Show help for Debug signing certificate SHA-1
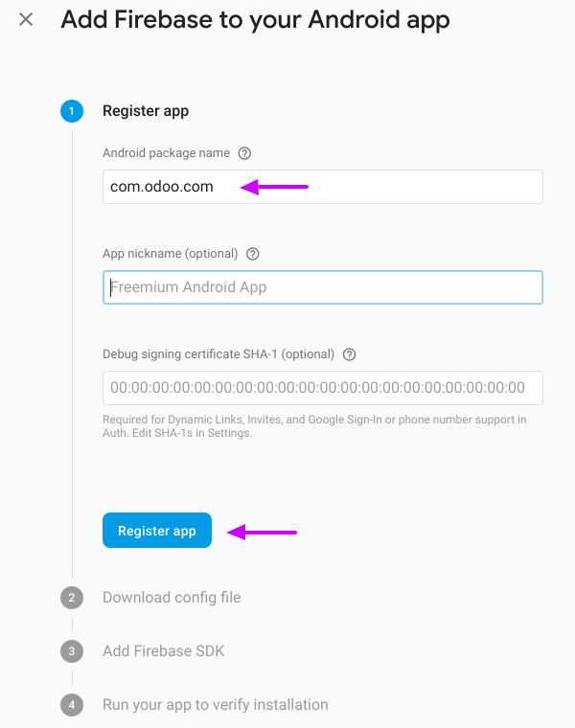This screenshot has height=728, width=575. [350, 354]
